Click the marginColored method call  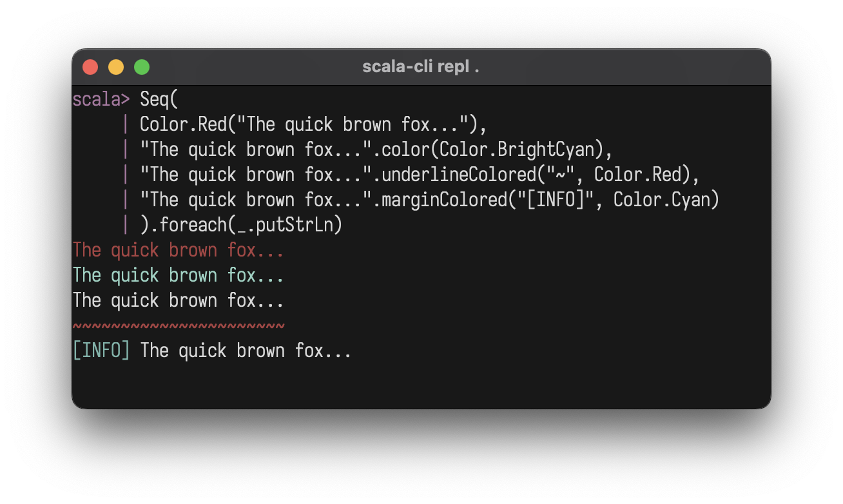click(444, 200)
